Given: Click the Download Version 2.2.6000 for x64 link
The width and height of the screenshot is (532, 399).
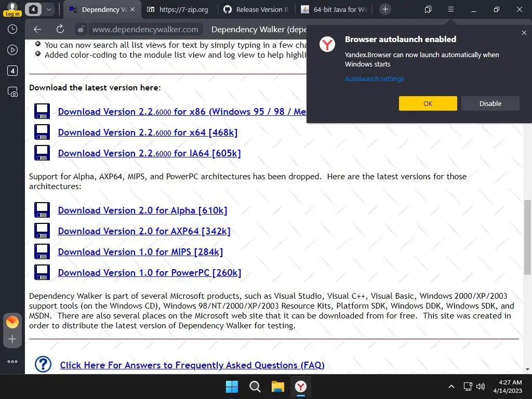Looking at the screenshot, I should (x=148, y=132).
